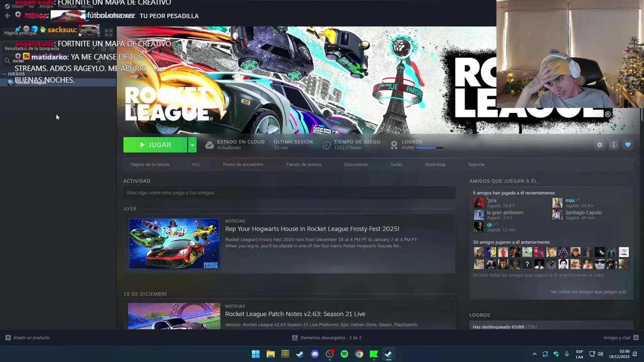The height and width of the screenshot is (362, 644).
Task: Click friend qk's avatar
Action: (x=478, y=227)
